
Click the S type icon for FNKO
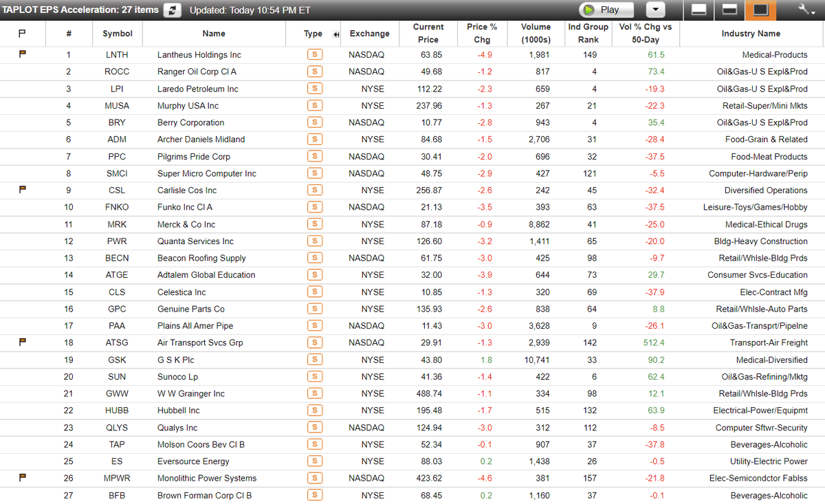[x=315, y=207]
